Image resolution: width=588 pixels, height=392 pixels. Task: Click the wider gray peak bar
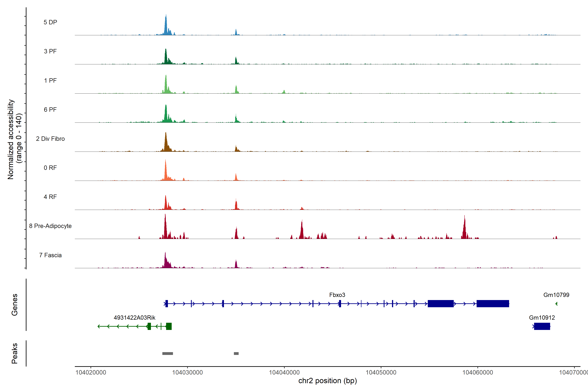(168, 353)
